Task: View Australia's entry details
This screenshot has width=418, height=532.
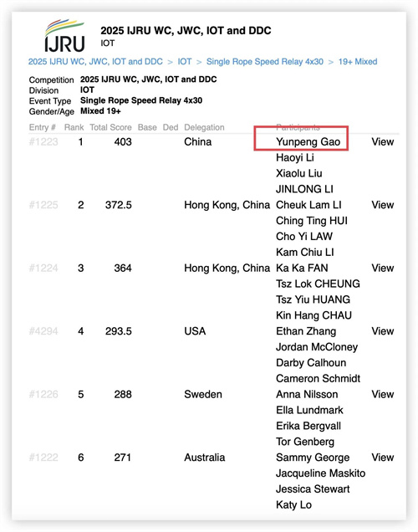Action: pyautogui.click(x=382, y=458)
